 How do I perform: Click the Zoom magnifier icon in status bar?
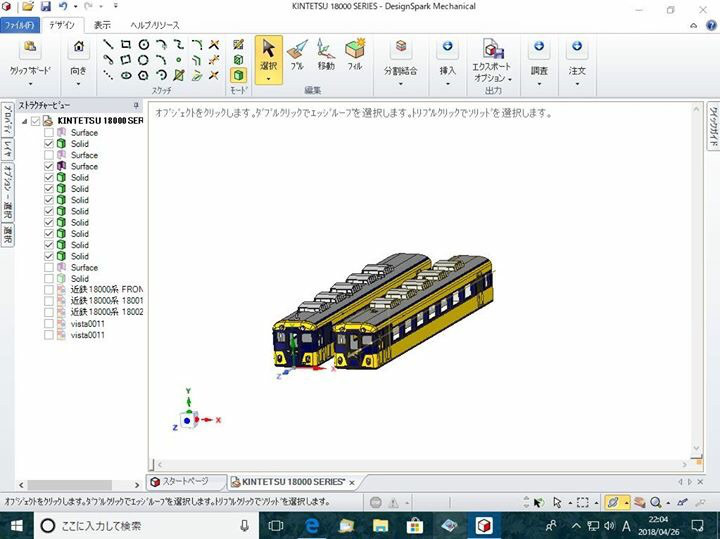coord(655,503)
